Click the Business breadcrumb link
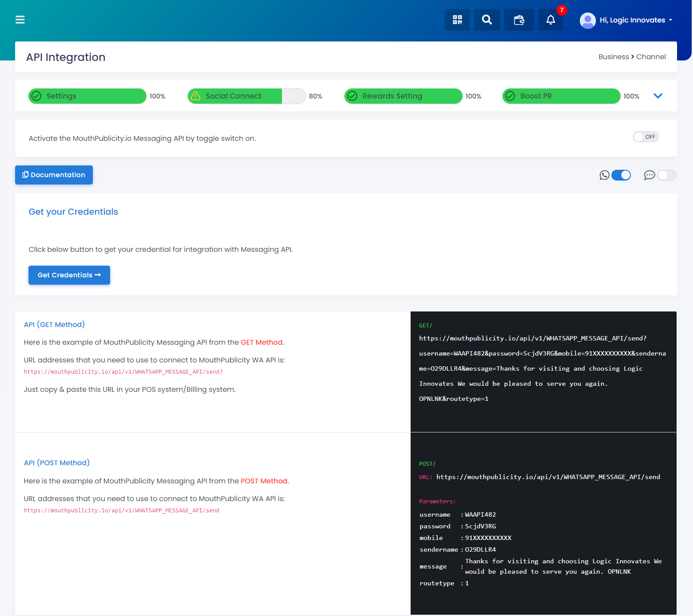693x616 pixels. (614, 57)
